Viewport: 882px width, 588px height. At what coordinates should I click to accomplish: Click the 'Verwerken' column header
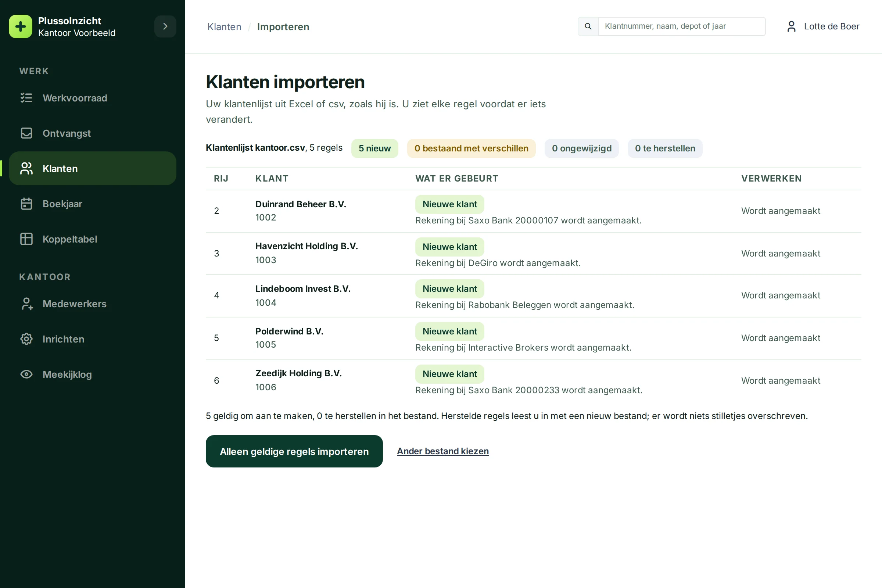tap(771, 179)
